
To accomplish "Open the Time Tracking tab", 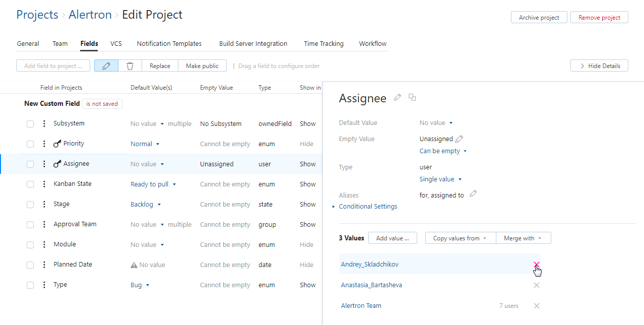I will [323, 43].
